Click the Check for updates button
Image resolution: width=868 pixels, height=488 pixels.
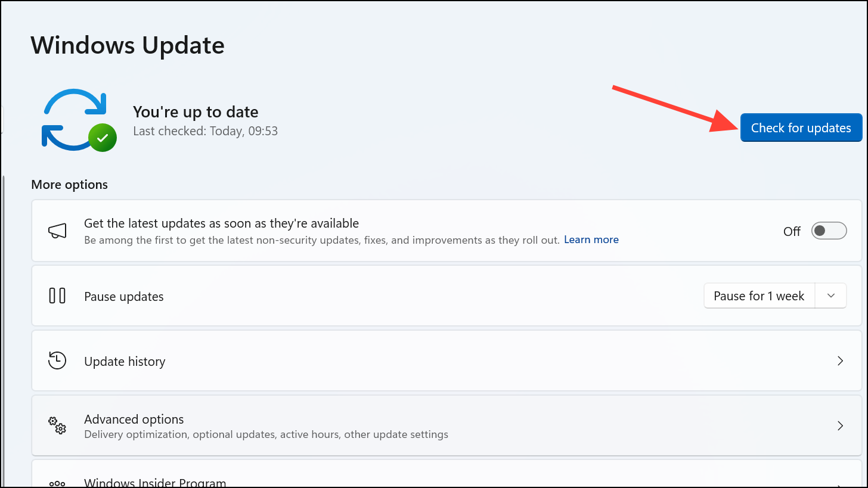pyautogui.click(x=801, y=128)
